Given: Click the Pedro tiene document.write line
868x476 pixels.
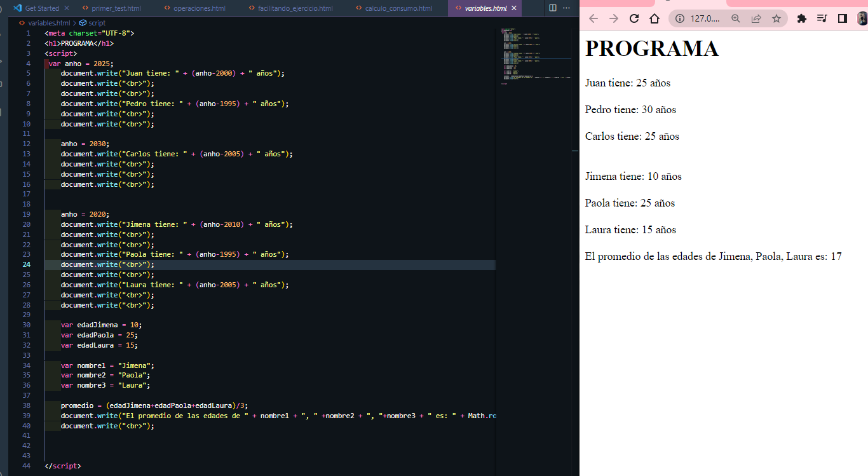Looking at the screenshot, I should click(x=175, y=104).
